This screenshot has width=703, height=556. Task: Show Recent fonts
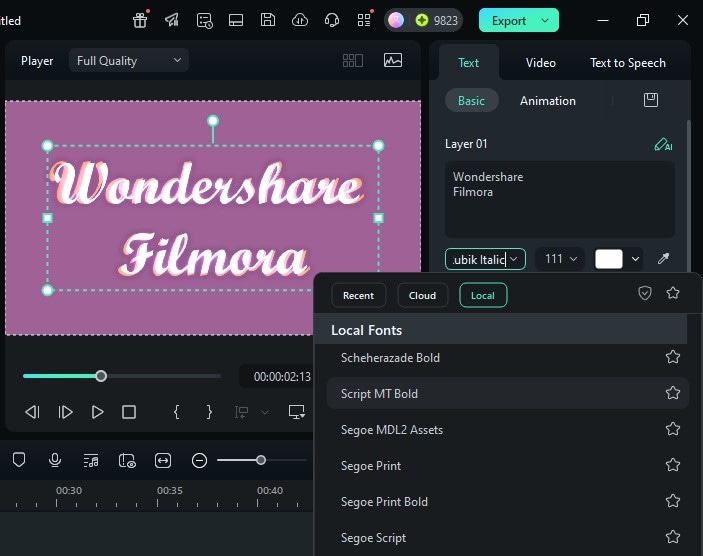click(358, 295)
